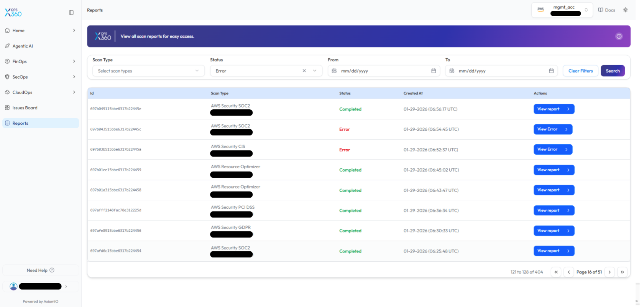This screenshot has width=644, height=307.
Task: Toggle the light/dark theme sun icon
Action: point(625,10)
